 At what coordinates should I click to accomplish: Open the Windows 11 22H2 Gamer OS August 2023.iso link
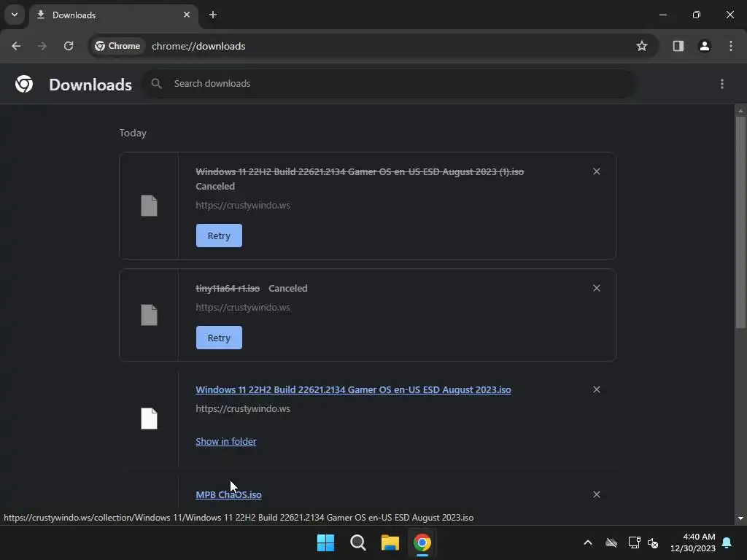coord(354,389)
